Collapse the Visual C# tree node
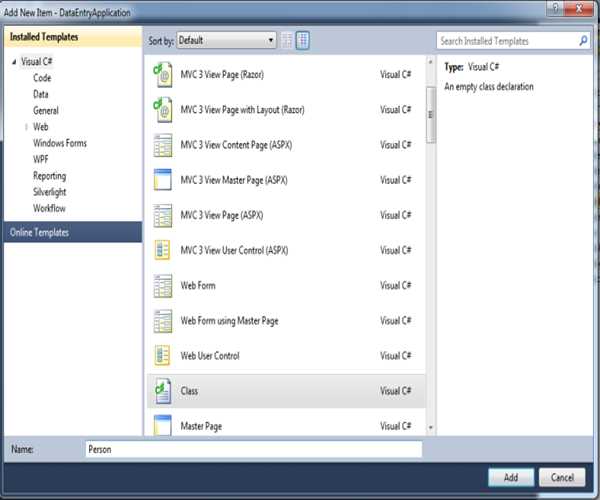This screenshot has width=600, height=500. click(14, 62)
